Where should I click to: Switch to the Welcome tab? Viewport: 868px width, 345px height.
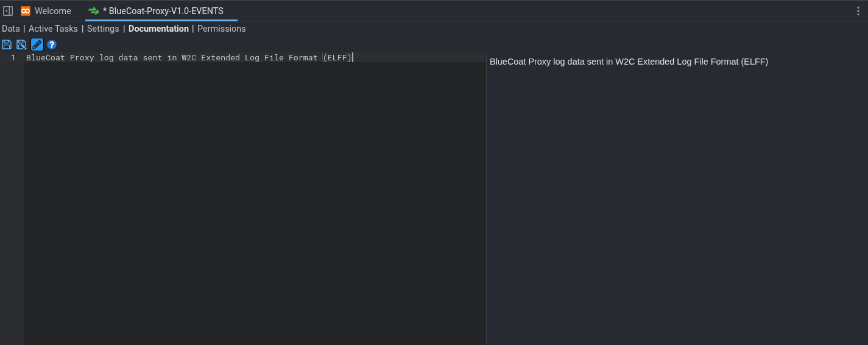coord(46,11)
